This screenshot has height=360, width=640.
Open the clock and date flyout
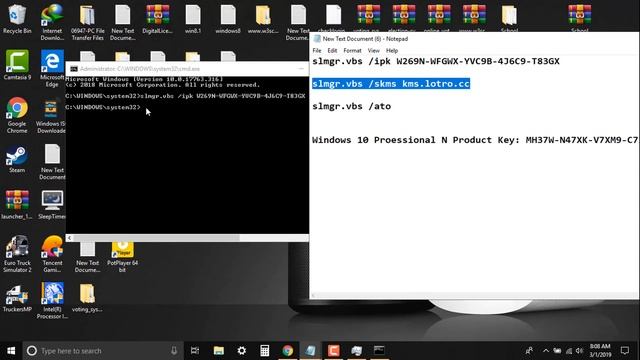tap(600, 350)
